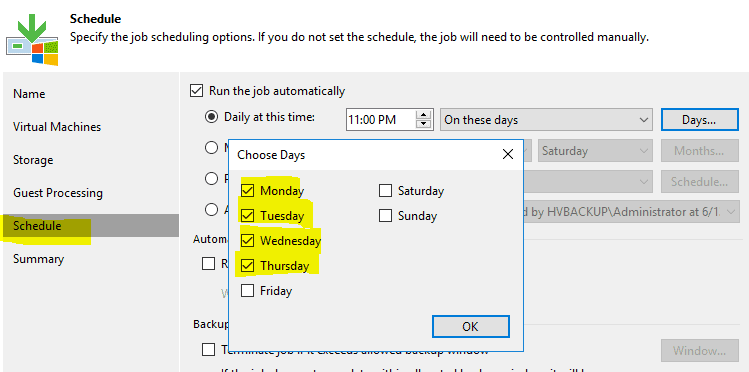Switch to the Guest Processing step
This screenshot has width=749, height=372.
point(58,193)
